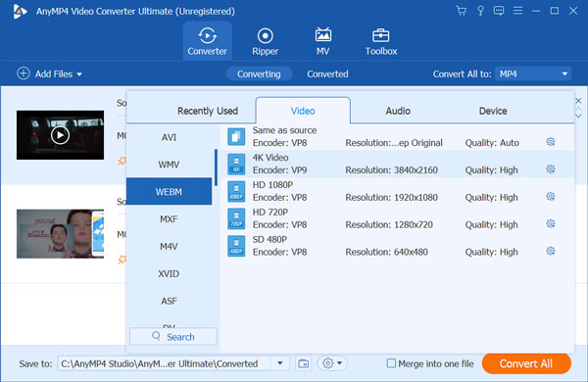Select the 4K Video preset name
This screenshot has width=588, height=382.
pyautogui.click(x=270, y=158)
